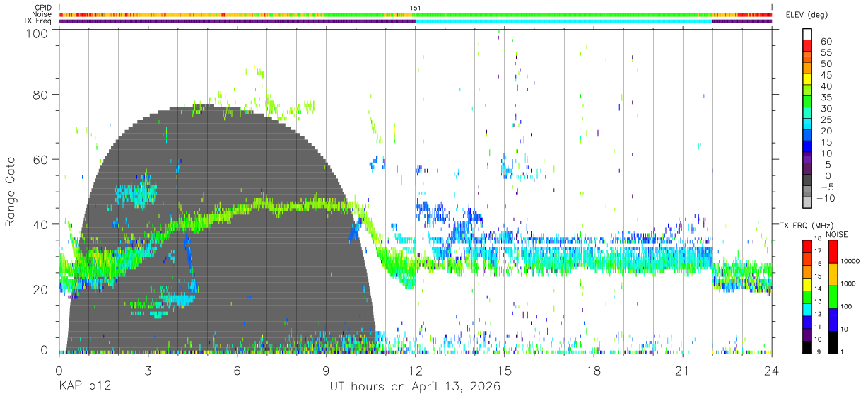Select the red elevation swatch between 60 and 55
This screenshot has height=401, width=868.
(x=808, y=45)
